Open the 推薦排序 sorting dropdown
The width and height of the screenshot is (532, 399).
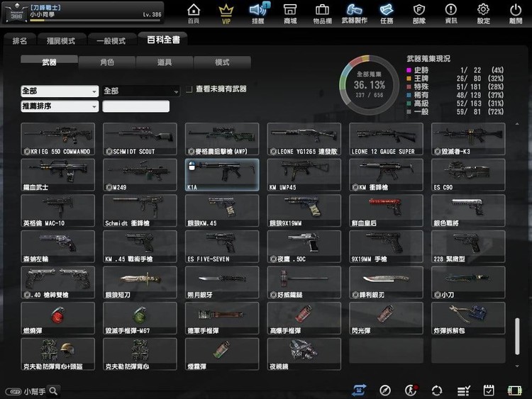60,106
